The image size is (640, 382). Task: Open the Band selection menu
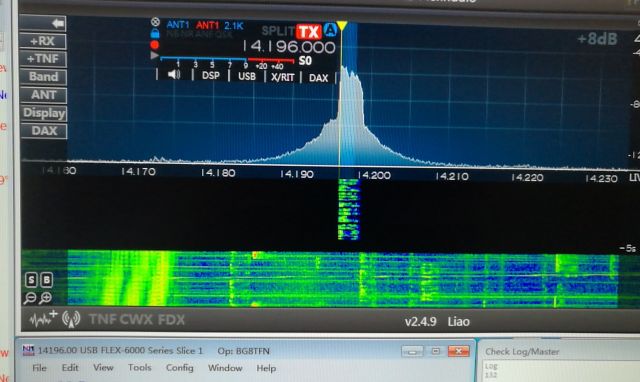pos(43,77)
